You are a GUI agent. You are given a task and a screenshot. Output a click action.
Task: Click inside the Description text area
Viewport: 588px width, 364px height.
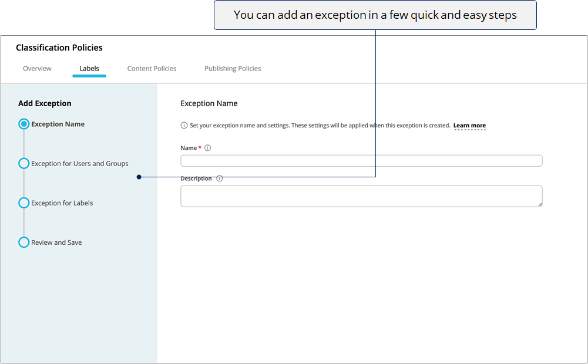[361, 196]
